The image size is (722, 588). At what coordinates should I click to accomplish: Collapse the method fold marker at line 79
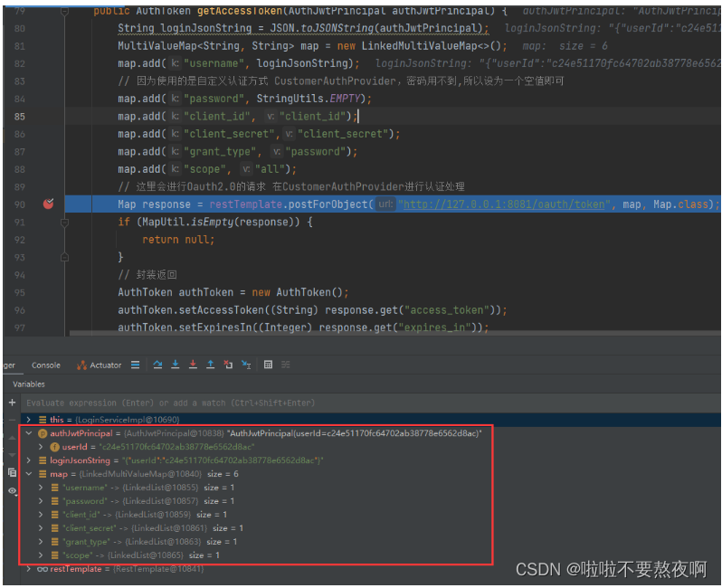[64, 11]
